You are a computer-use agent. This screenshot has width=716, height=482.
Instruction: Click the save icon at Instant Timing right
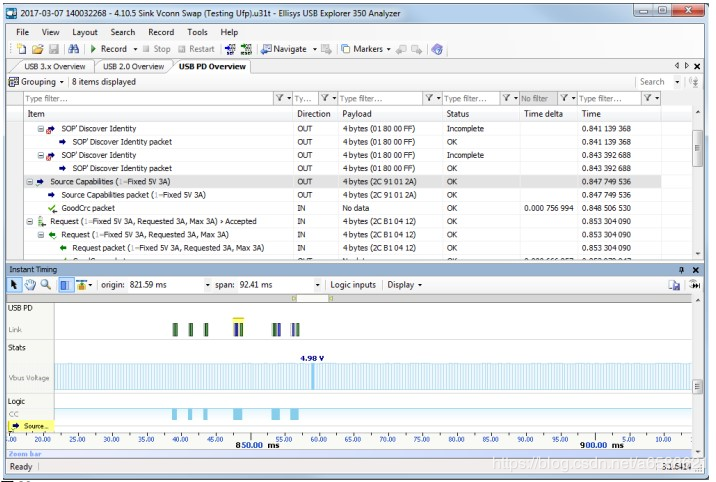(x=674, y=285)
